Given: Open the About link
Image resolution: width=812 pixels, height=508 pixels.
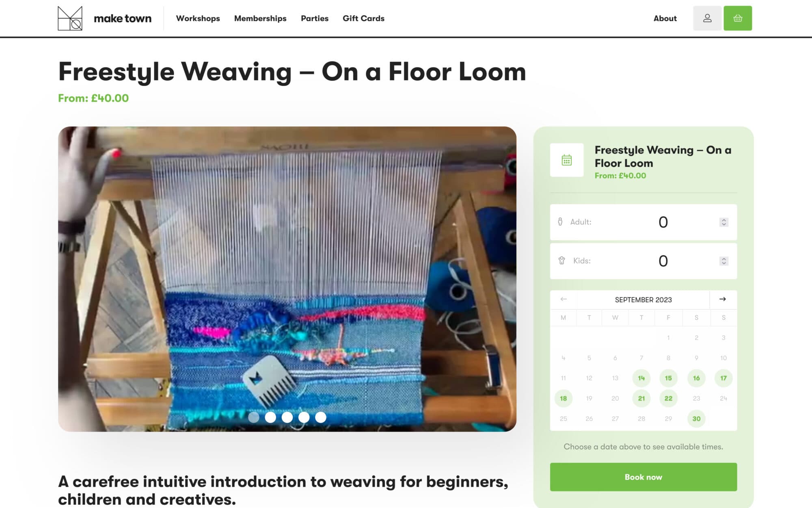Looking at the screenshot, I should 665,18.
